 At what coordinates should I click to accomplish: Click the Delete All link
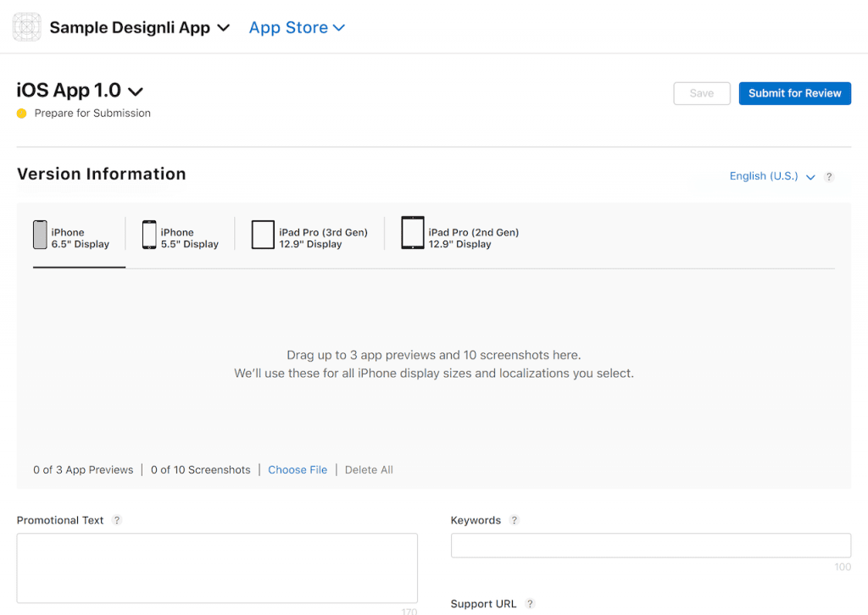click(369, 469)
